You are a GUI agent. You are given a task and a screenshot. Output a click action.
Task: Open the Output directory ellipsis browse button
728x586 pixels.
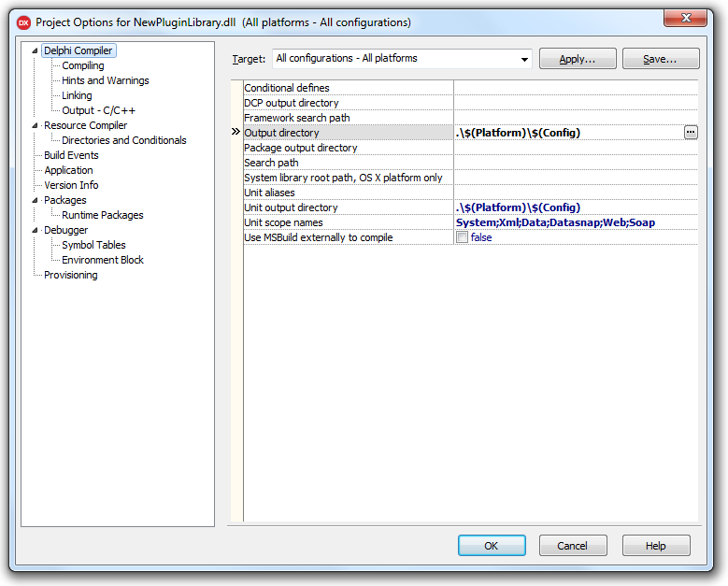pos(691,133)
